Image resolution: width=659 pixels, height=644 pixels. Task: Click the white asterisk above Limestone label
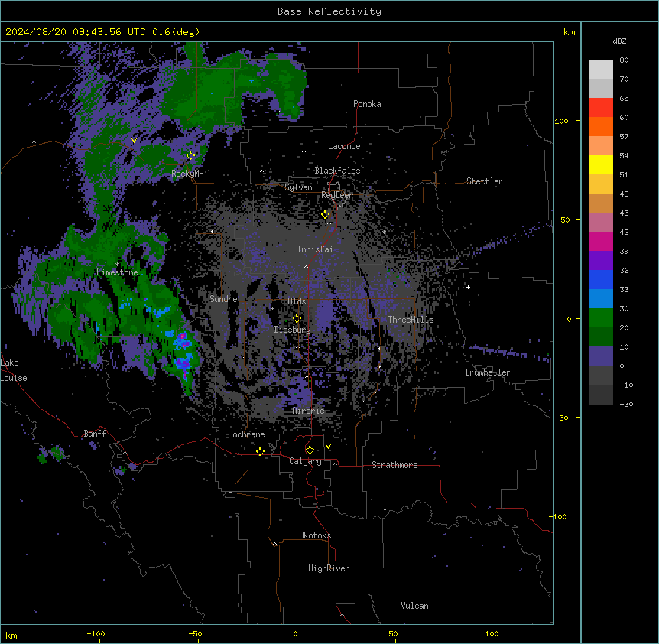click(x=117, y=265)
